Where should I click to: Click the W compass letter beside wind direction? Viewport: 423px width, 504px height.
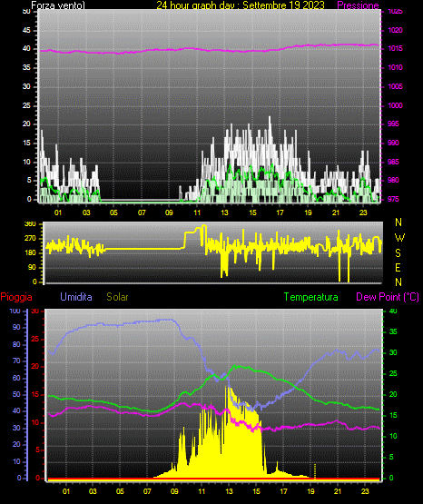399,238
